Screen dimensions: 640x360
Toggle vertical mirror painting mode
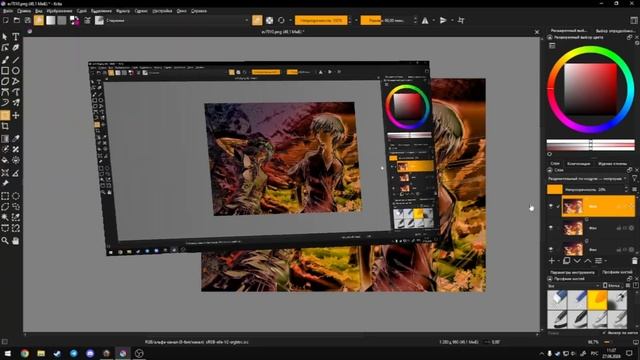point(443,20)
